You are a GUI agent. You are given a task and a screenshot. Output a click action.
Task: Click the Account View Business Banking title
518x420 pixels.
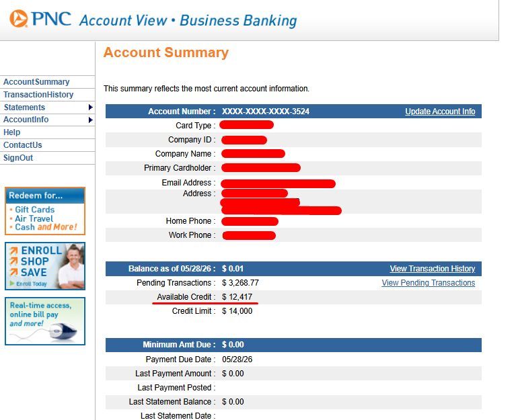click(x=188, y=20)
